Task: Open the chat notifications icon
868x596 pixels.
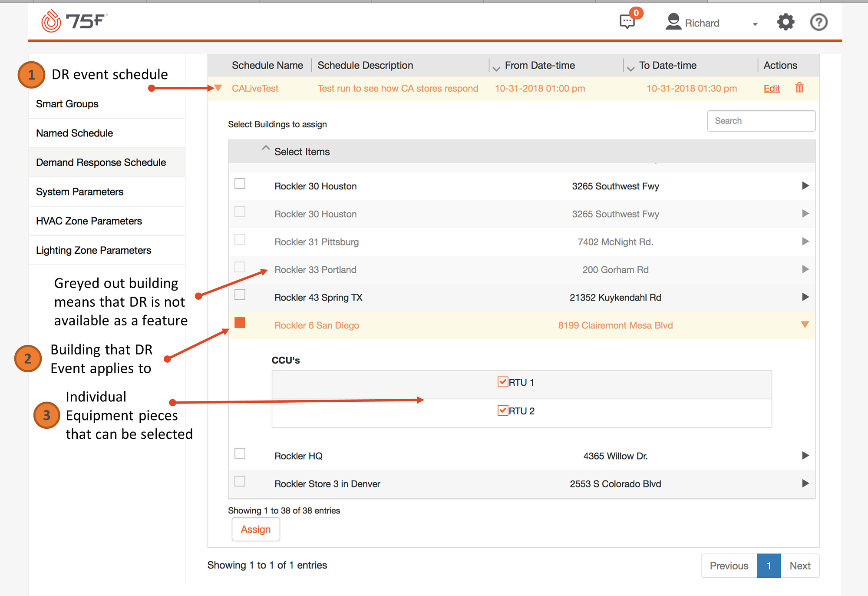Action: point(627,22)
